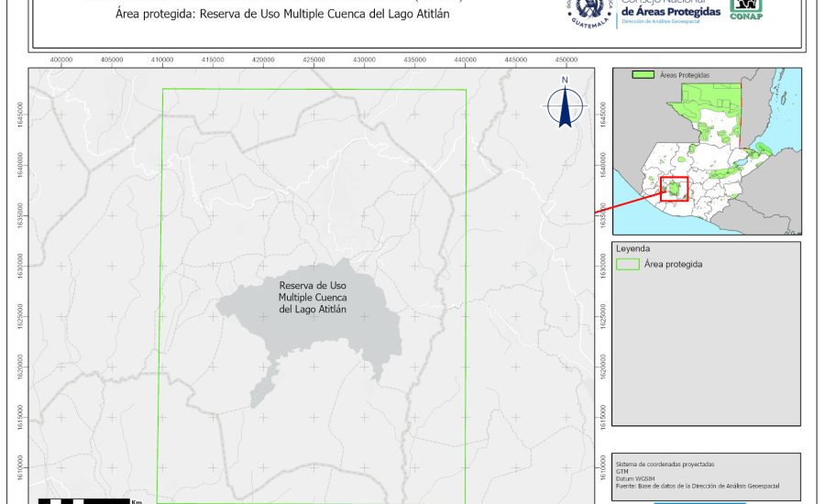Click the red locator square on inset map

[x=674, y=189]
